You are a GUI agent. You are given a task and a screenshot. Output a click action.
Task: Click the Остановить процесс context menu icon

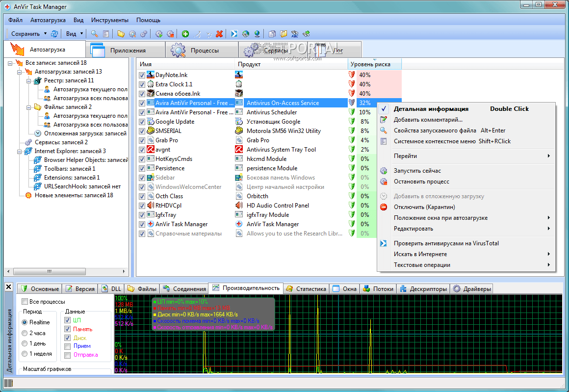point(384,182)
